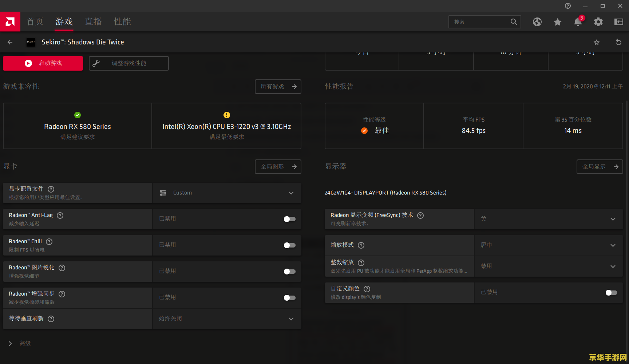Click Radeon RX 580 Series compatibility text

[x=78, y=127]
